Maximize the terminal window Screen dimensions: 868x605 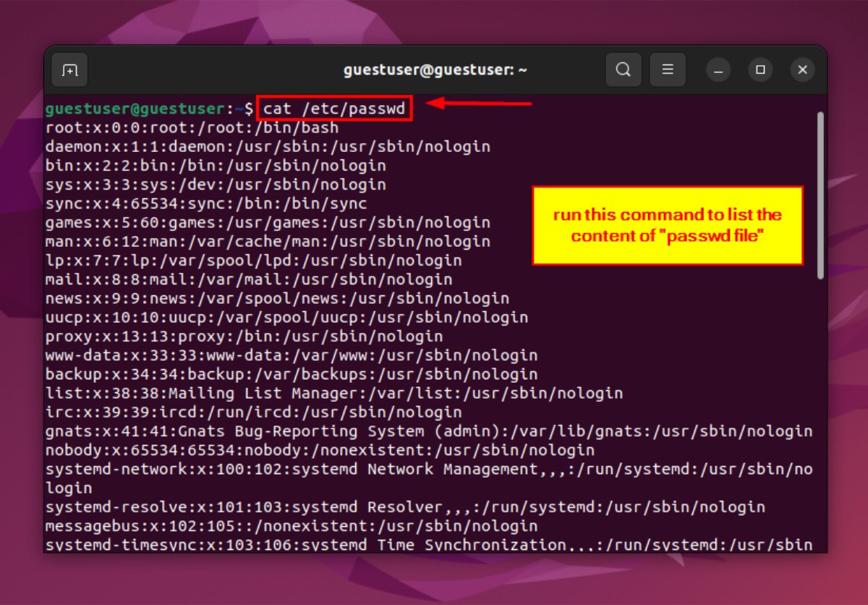pyautogui.click(x=759, y=70)
